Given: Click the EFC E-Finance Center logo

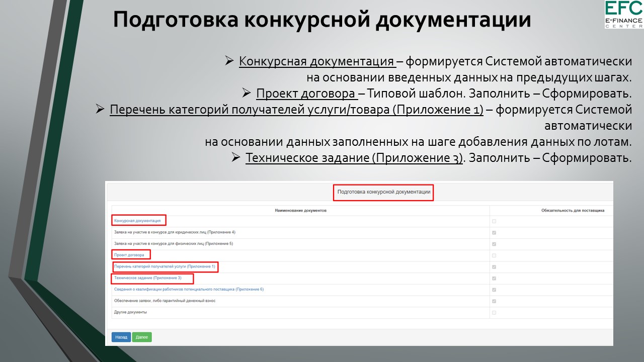Looking at the screenshot, I should (x=624, y=14).
